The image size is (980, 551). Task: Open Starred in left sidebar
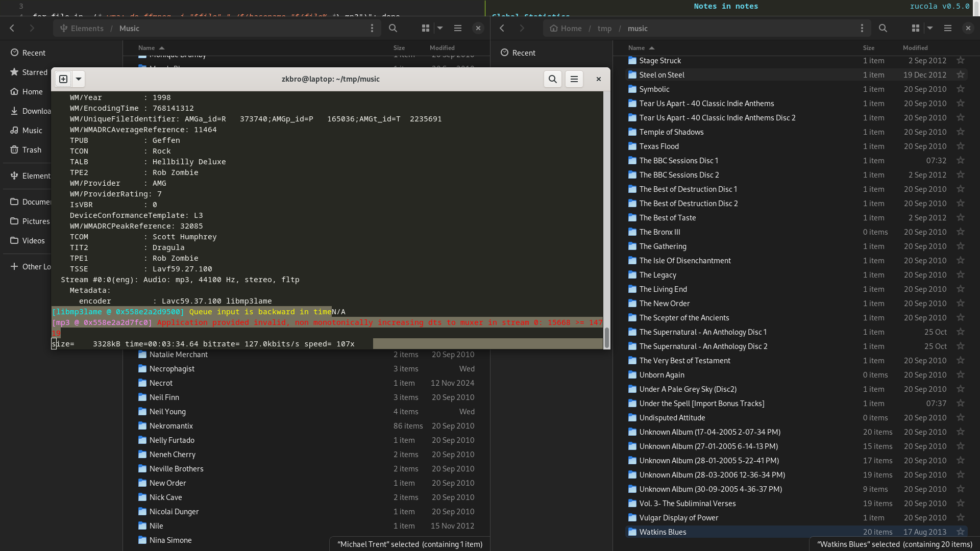click(34, 72)
